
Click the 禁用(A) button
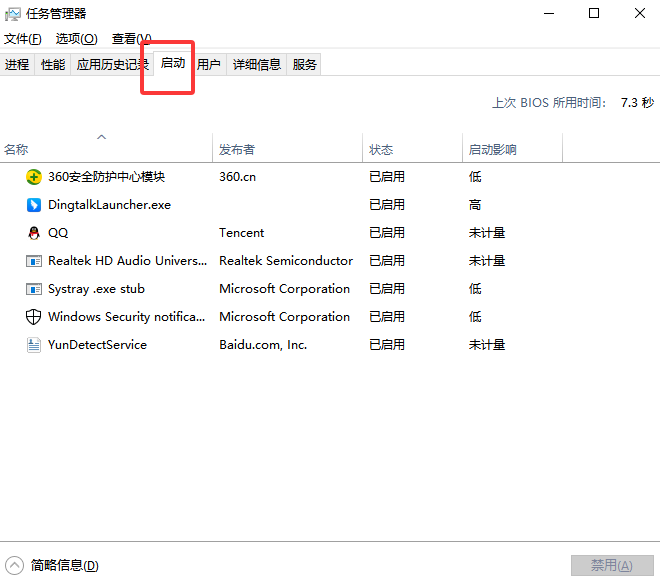click(x=611, y=565)
